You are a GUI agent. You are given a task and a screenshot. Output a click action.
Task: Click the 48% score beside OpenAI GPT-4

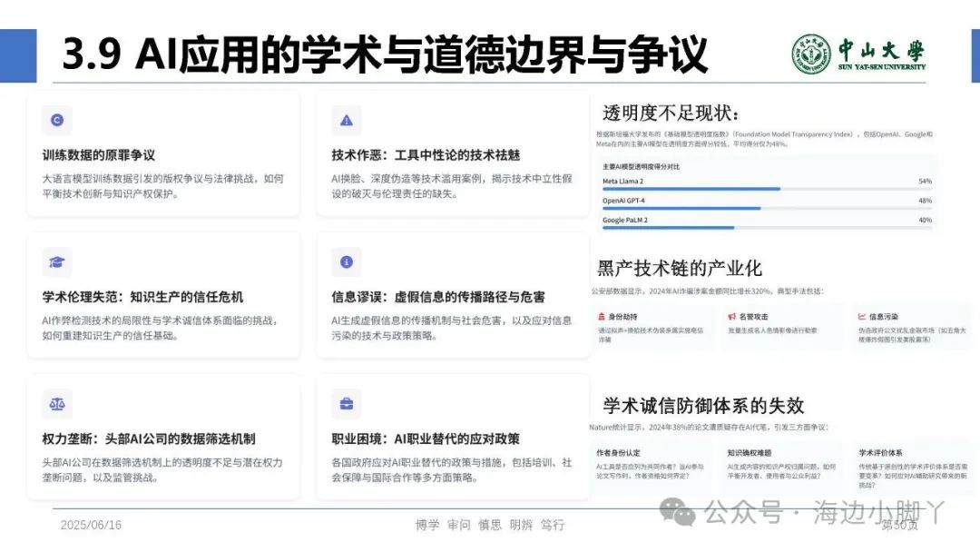[925, 201]
